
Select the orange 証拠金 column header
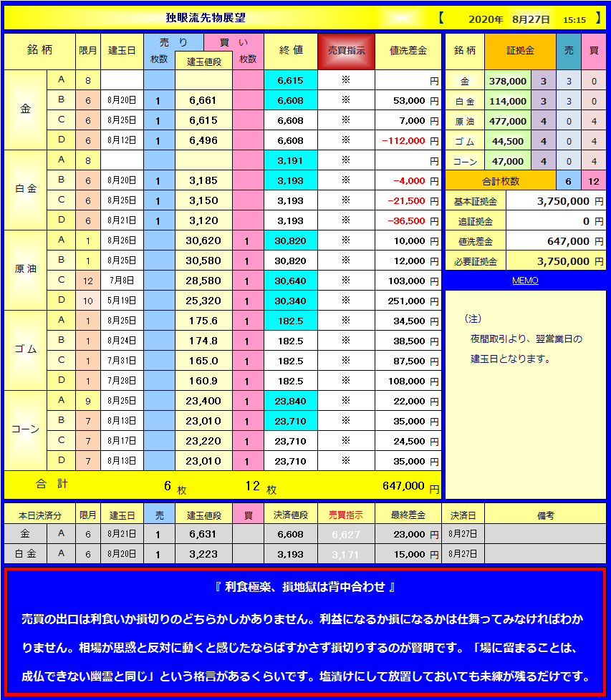(x=520, y=51)
